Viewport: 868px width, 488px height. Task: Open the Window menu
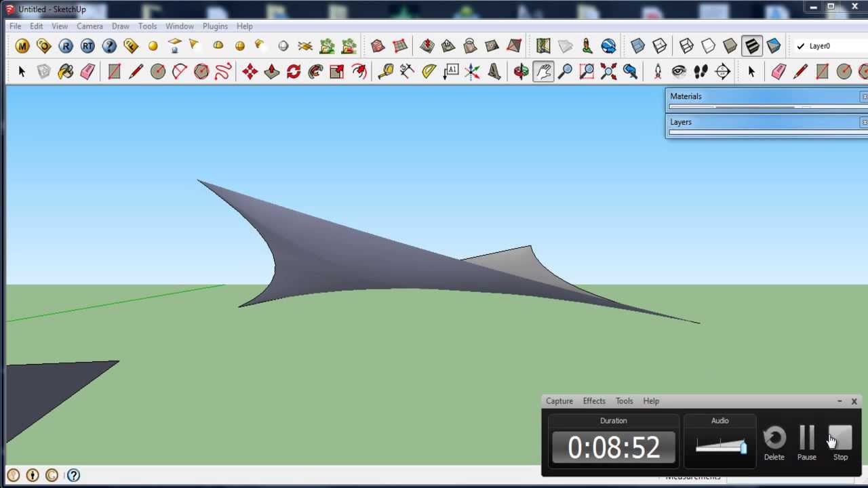180,26
